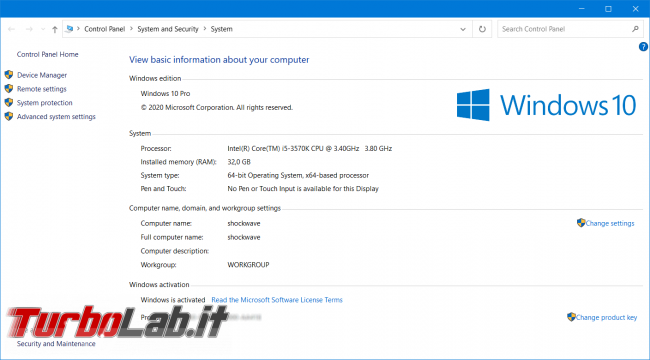Select the 'WORKGROUP' workgroup value
650x360 pixels.
click(x=248, y=265)
